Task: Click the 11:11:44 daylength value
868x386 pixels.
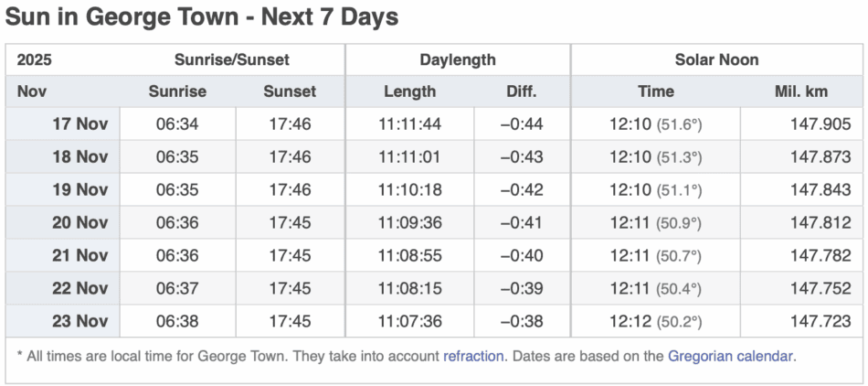Action: click(x=409, y=124)
